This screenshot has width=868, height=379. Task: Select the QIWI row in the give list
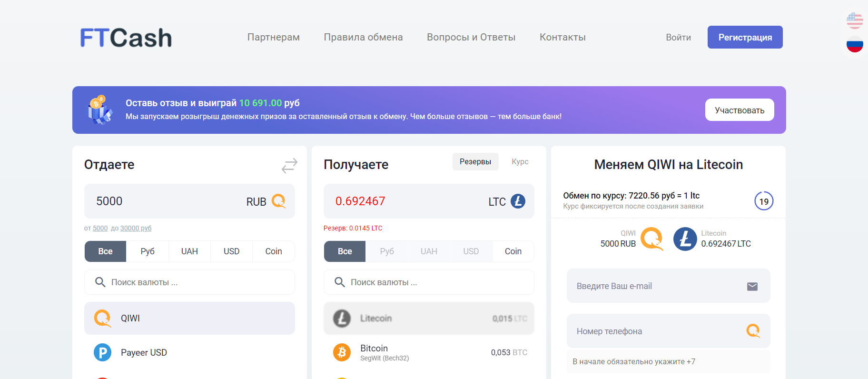pos(189,318)
